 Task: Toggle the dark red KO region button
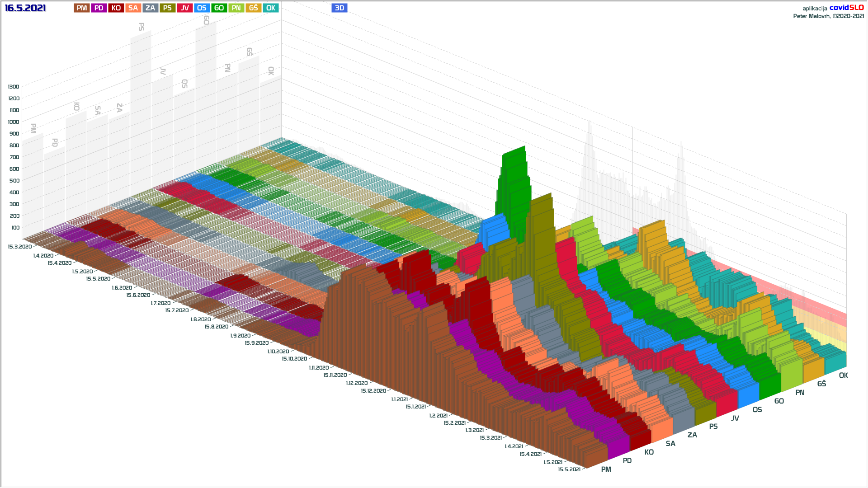pos(116,8)
